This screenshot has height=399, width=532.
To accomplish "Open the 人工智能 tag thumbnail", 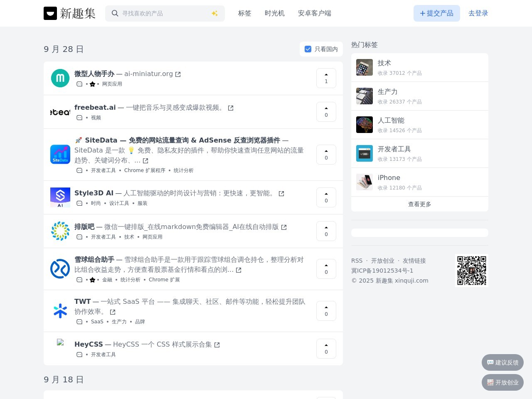I will (365, 125).
